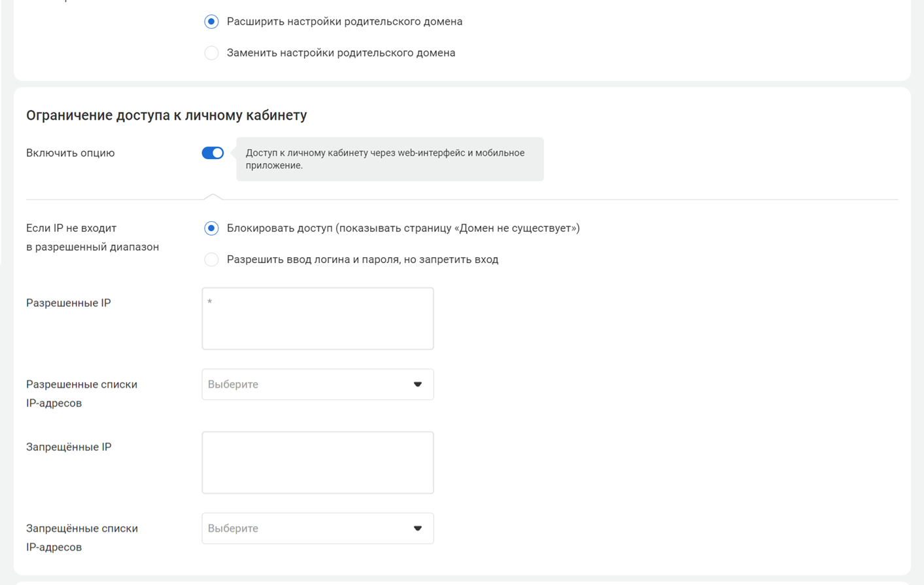Click the 'Разрешенные списки IP-адресов' label
The height and width of the screenshot is (585, 924).
(81, 393)
